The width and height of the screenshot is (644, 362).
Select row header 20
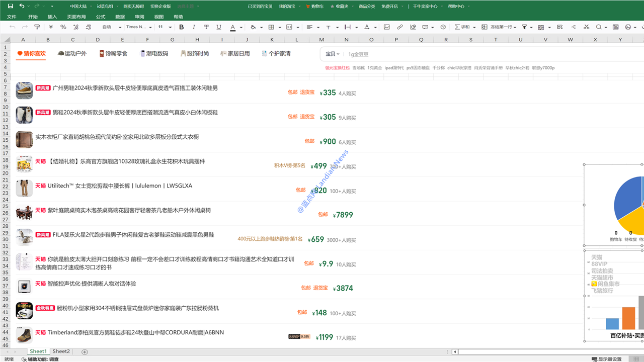pos(6,173)
